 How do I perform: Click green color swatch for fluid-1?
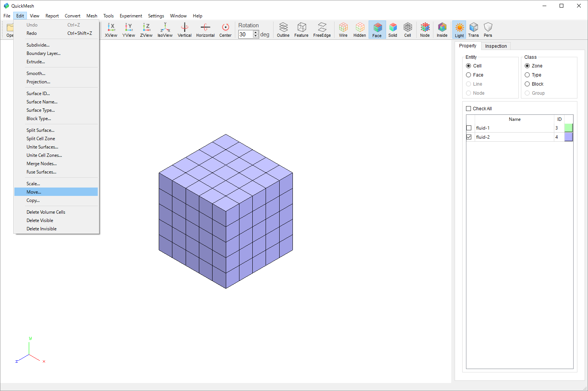pyautogui.click(x=568, y=128)
